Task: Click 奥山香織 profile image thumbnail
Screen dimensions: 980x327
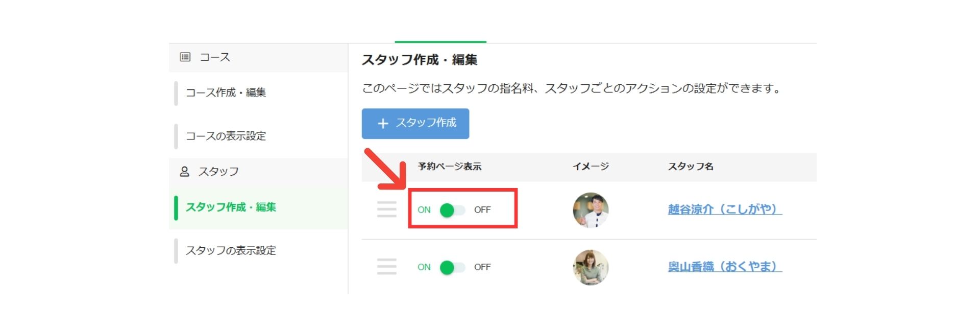Action: click(x=591, y=267)
